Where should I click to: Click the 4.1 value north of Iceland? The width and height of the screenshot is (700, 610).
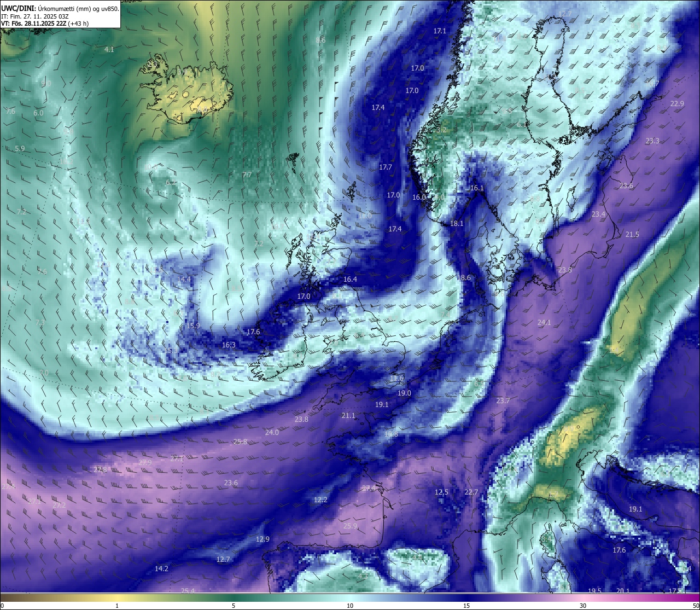[x=109, y=50]
